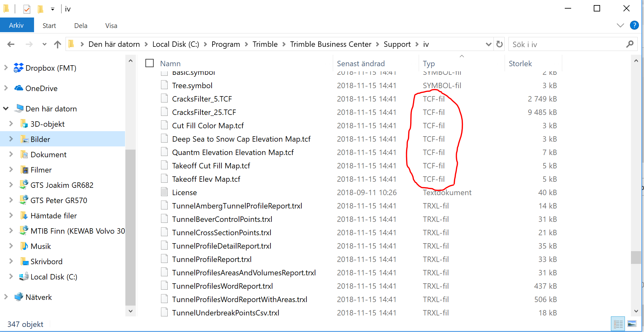The height and width of the screenshot is (332, 644).
Task: Select file TunnelProfileReport.trxl
Action: click(212, 259)
